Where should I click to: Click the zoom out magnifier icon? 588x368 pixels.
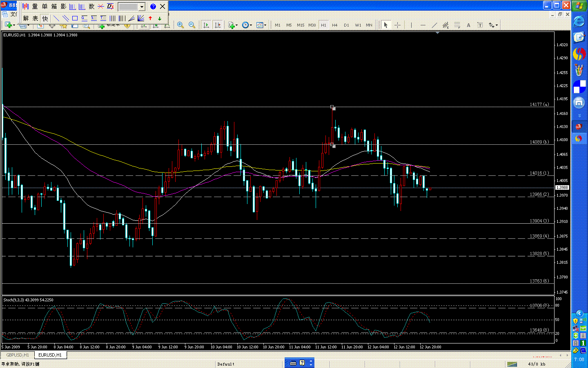click(x=192, y=25)
